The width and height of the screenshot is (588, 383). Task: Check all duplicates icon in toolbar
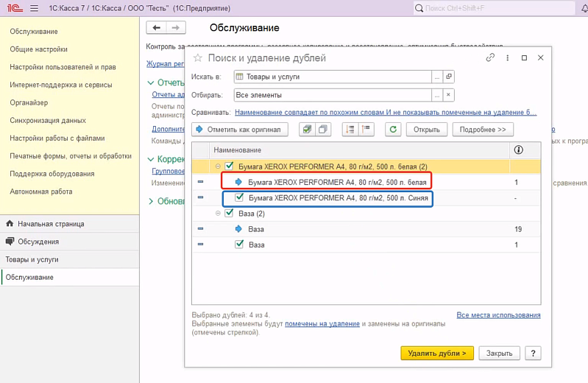(x=307, y=129)
